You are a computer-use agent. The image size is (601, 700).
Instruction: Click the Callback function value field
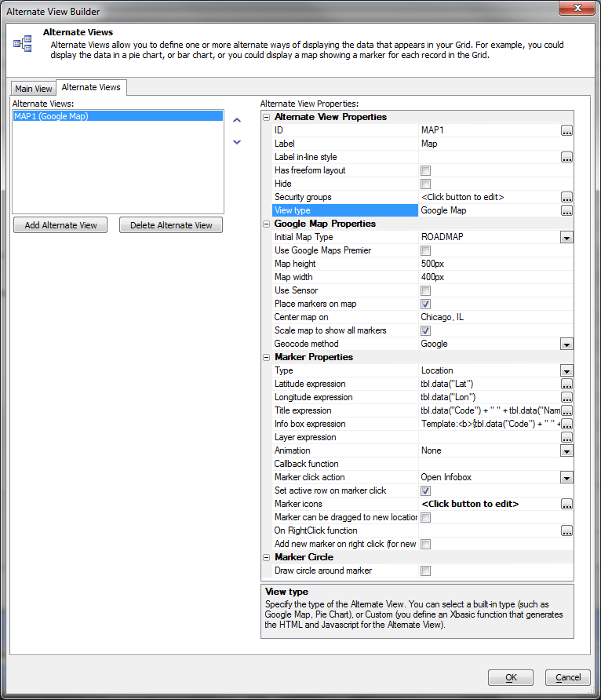click(x=496, y=465)
